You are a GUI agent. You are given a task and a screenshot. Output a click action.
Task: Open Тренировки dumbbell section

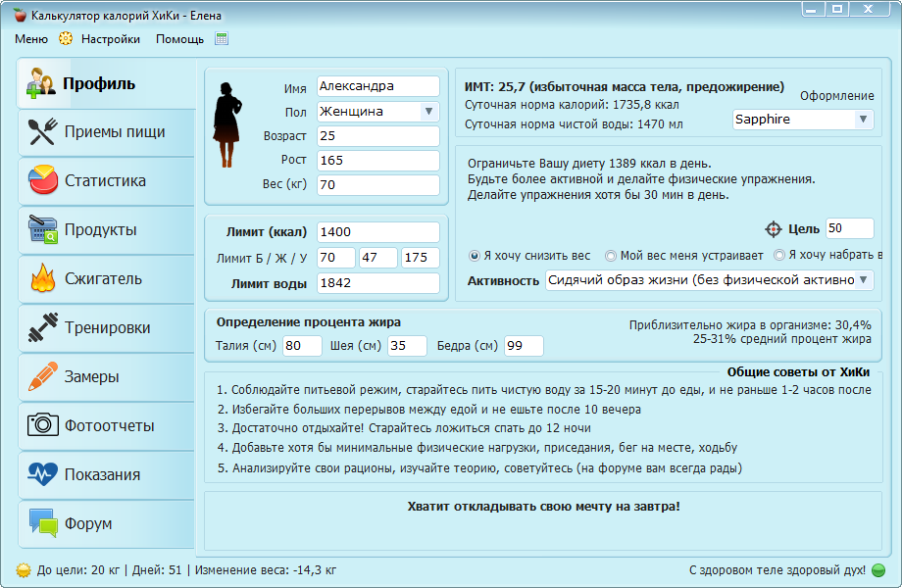pos(106,328)
